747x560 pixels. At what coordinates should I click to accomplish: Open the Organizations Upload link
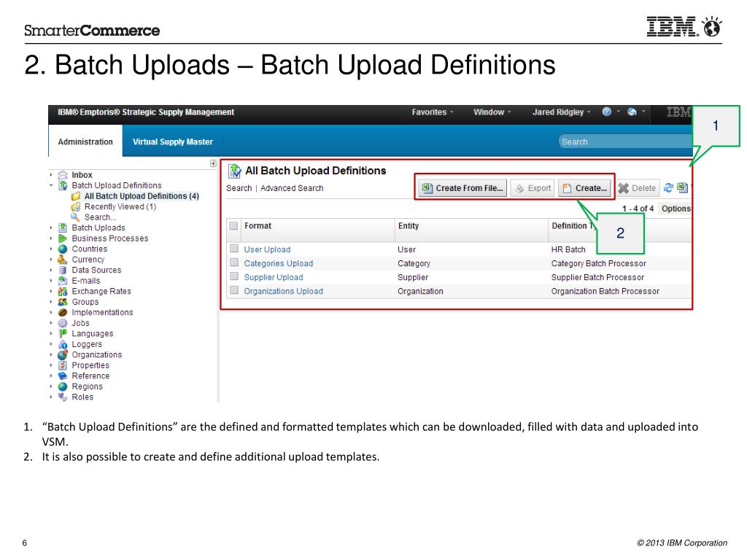click(284, 291)
